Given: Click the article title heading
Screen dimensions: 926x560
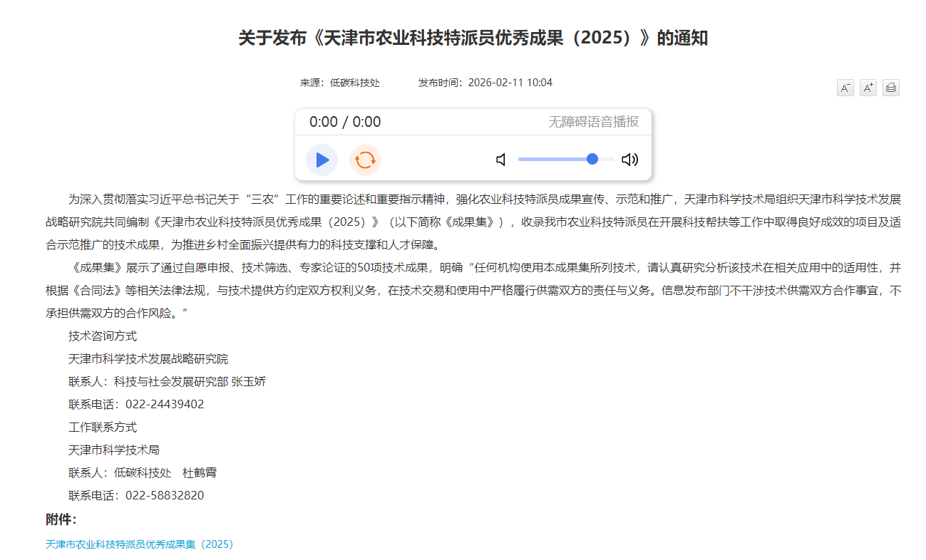Looking at the screenshot, I should point(473,38).
